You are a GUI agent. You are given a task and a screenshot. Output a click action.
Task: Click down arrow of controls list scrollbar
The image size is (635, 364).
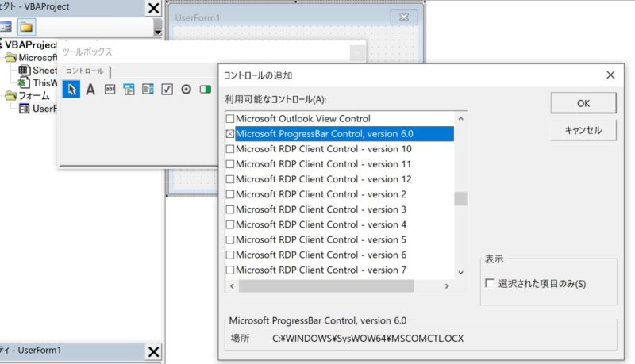point(461,273)
